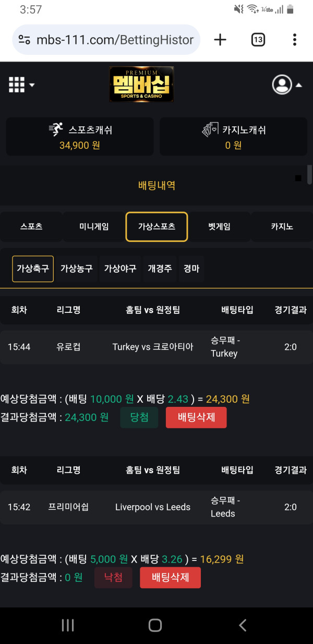Open the 카지노 tab
Viewport: 313px width, 644px height.
282,227
